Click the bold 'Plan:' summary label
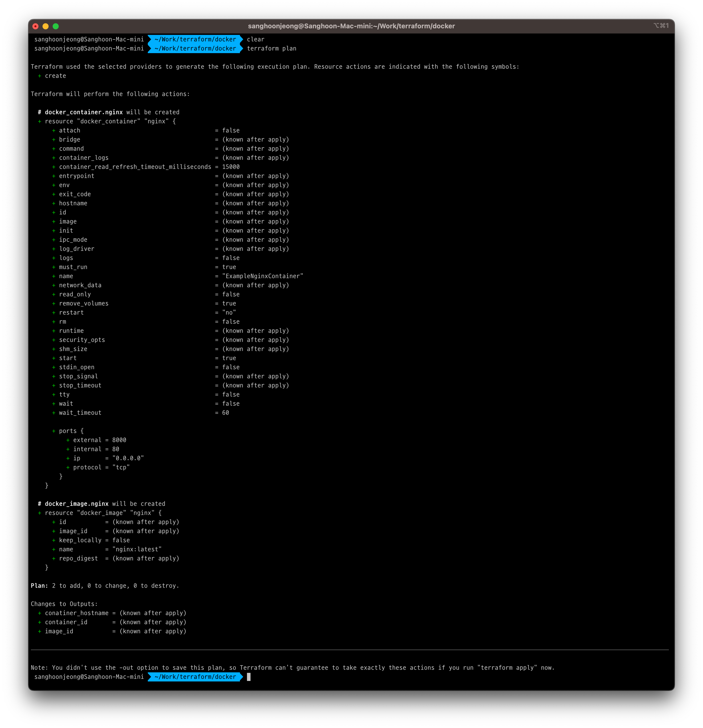The height and width of the screenshot is (728, 703). click(39, 586)
